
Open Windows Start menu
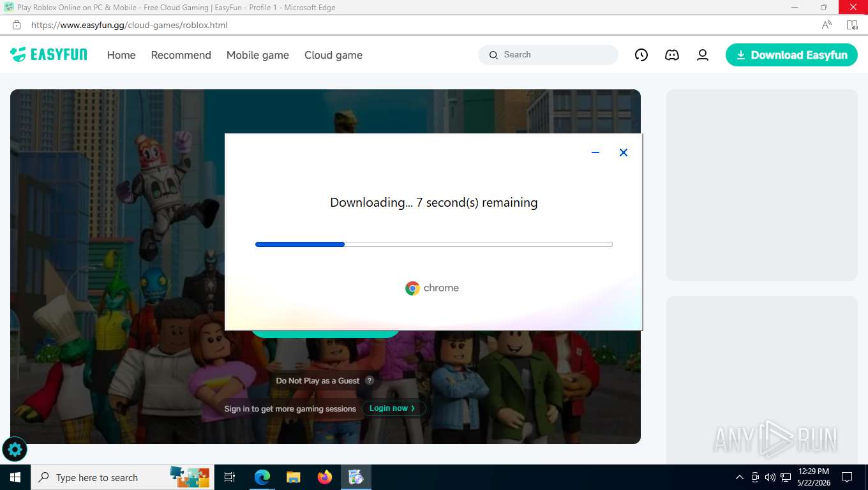click(x=15, y=477)
